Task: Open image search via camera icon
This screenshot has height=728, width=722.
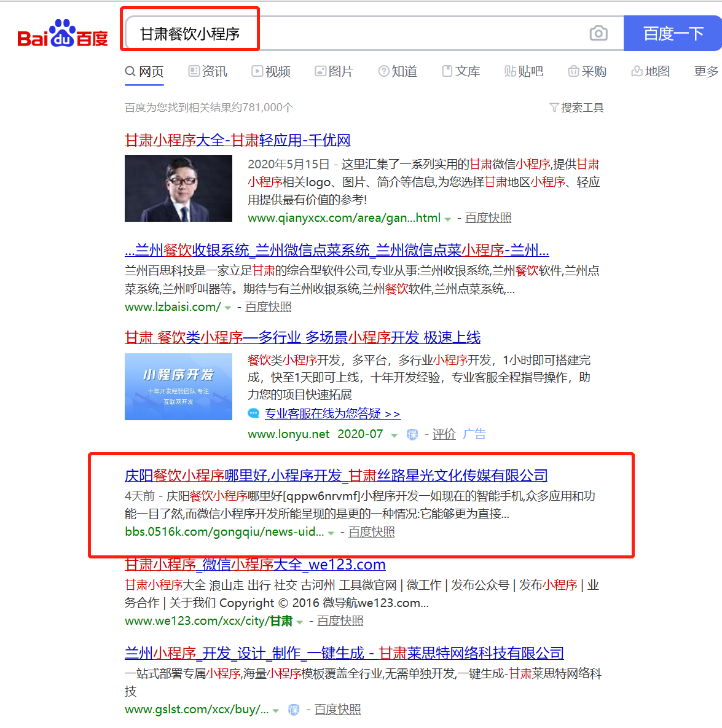Action: point(598,33)
